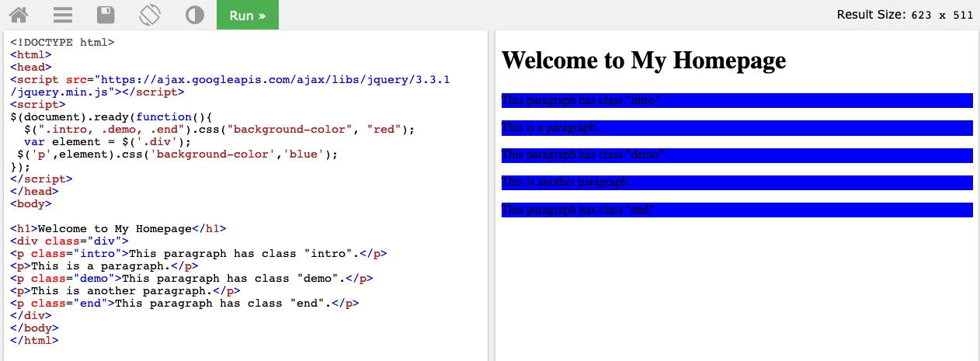The image size is (980, 361).
Task: Open the hamburger menu icon
Action: (63, 15)
